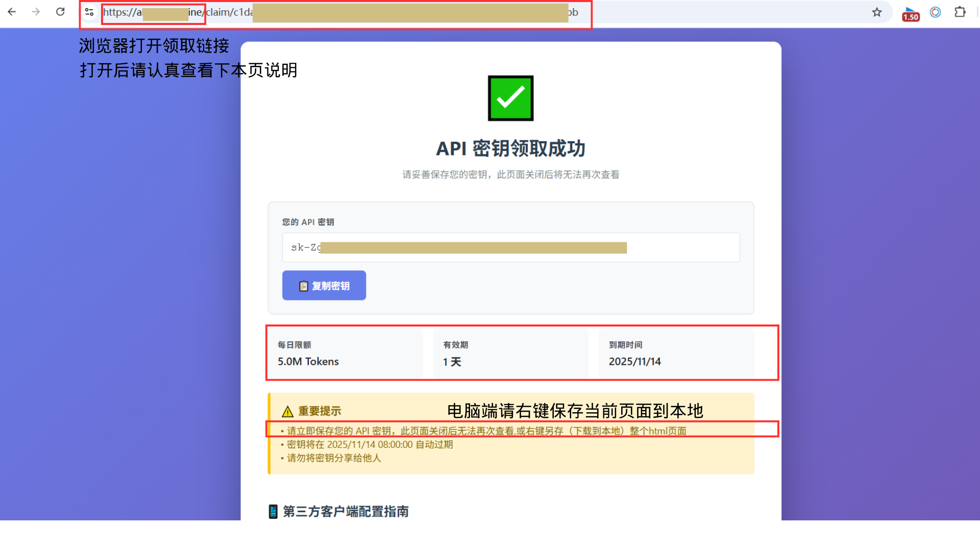980x551 pixels.
Task: Reload the claim page
Action: point(60,12)
